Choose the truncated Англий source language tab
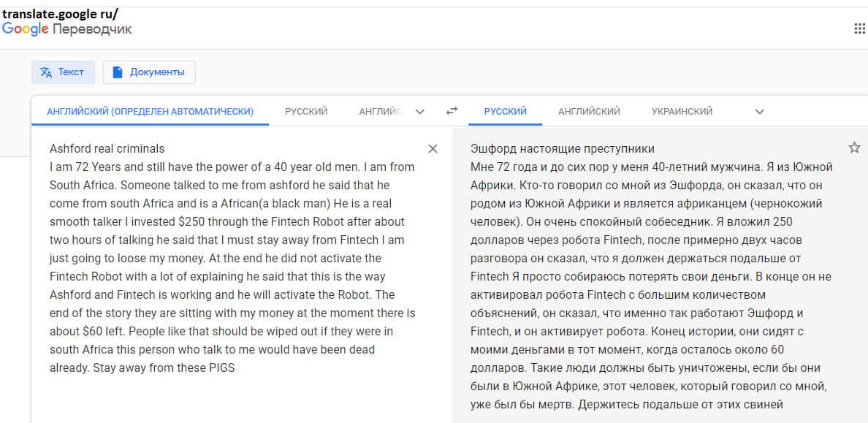Screen dimensions: 868x423 tap(380, 112)
